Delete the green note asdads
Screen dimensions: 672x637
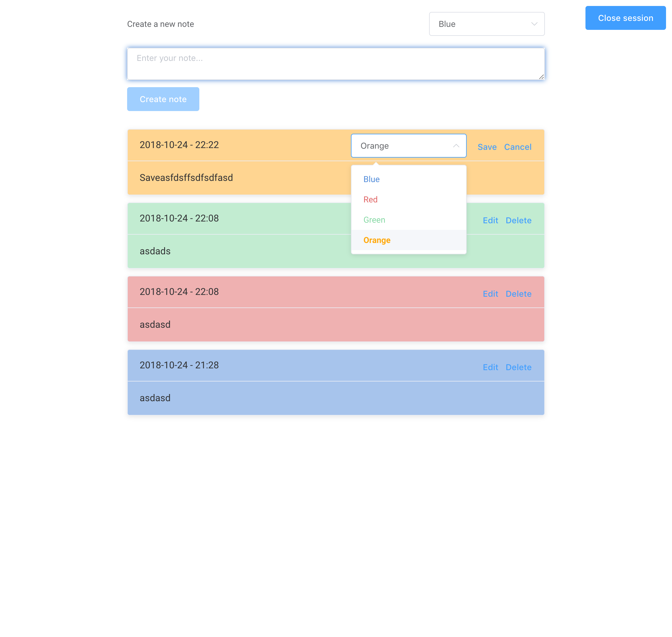(x=518, y=220)
